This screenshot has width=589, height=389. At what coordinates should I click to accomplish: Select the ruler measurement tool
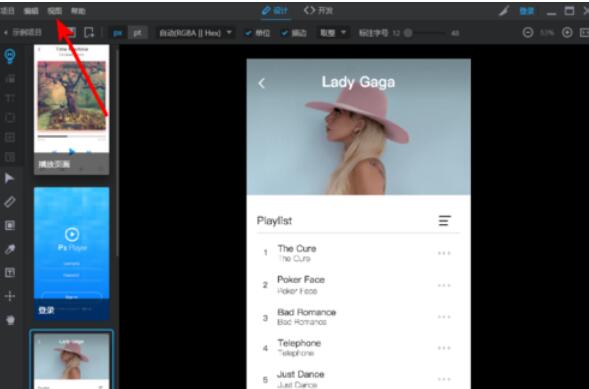[9, 202]
